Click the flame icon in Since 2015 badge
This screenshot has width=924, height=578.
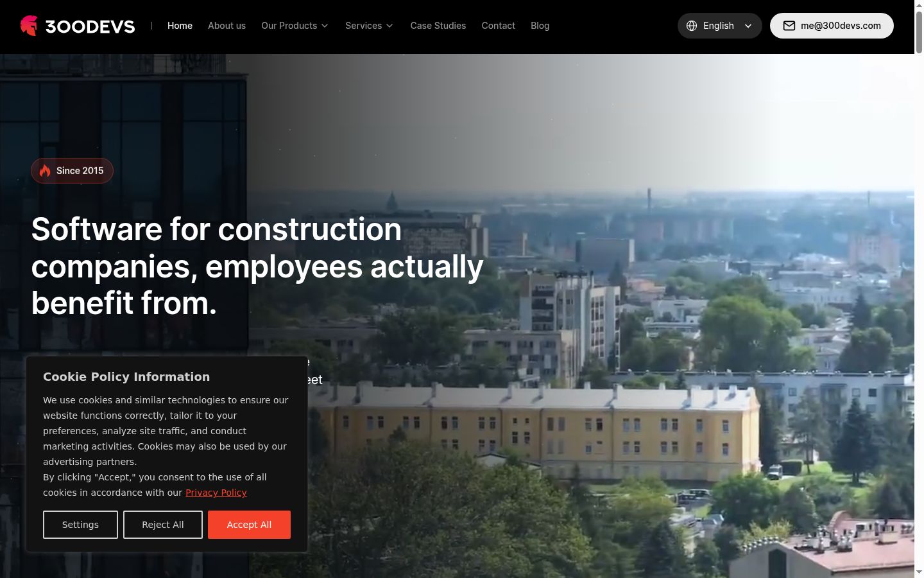pos(45,171)
